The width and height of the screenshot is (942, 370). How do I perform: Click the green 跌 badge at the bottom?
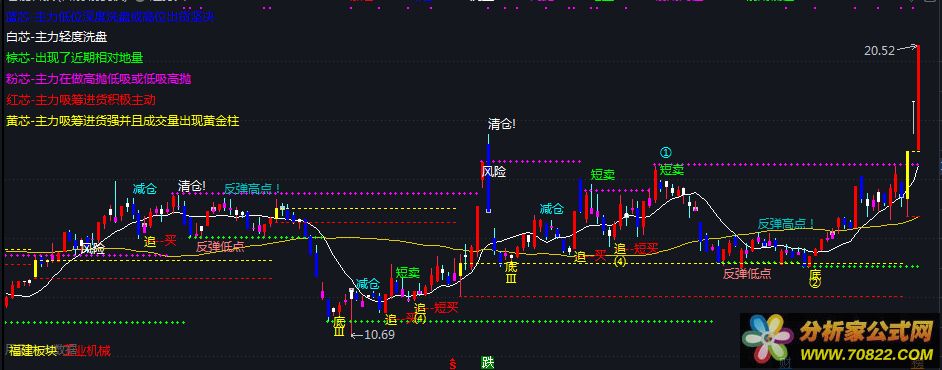click(488, 363)
